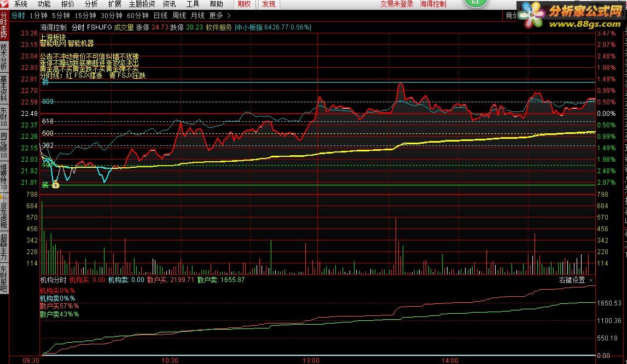Screen dimensions: 627x364
Task: Click the 右键设置 button
Action: coord(572,280)
